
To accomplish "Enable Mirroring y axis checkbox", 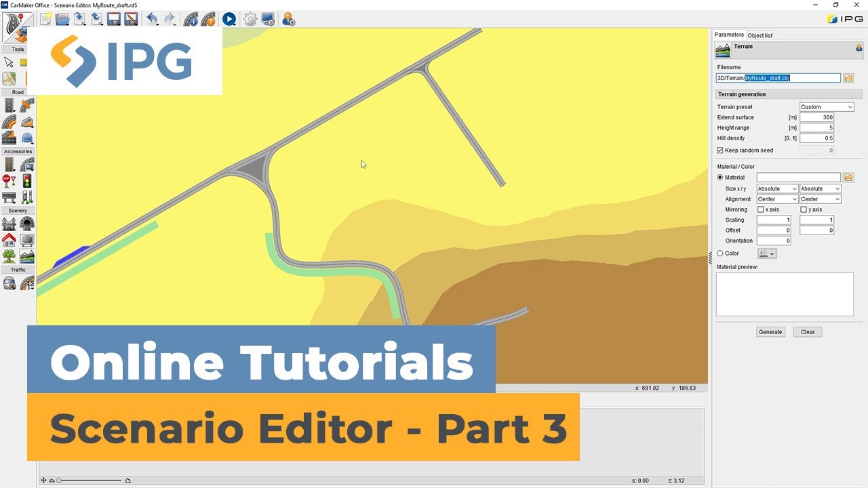I will point(804,209).
